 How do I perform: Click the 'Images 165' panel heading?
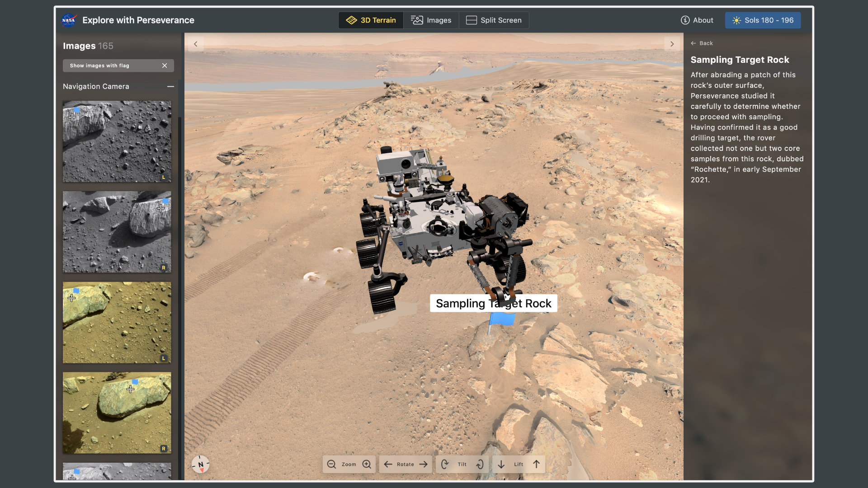pyautogui.click(x=88, y=46)
